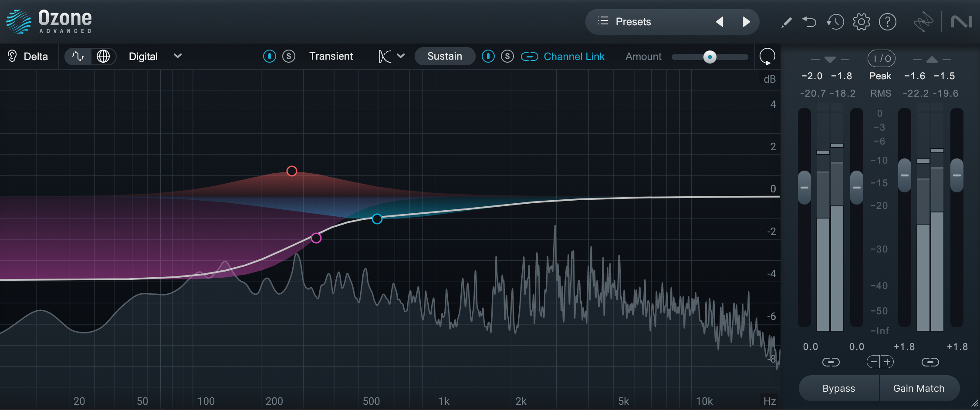The image size is (980, 410).
Task: Select the Transient tab
Action: click(331, 56)
